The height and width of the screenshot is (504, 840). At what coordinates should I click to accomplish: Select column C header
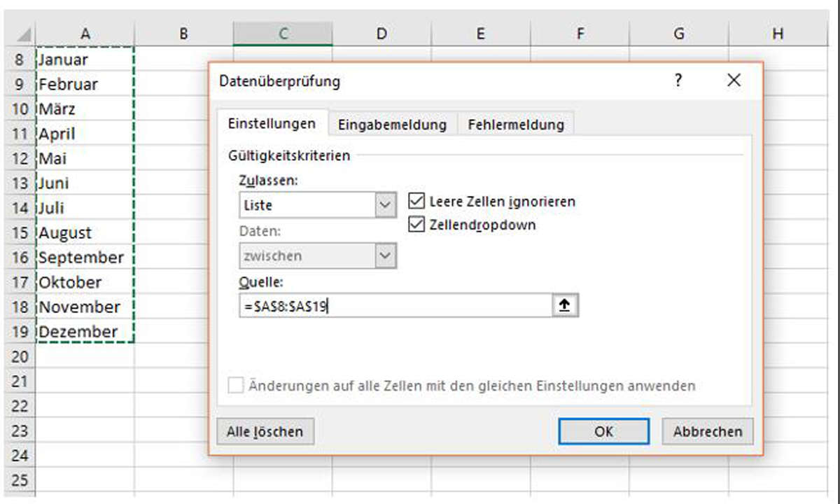click(283, 34)
